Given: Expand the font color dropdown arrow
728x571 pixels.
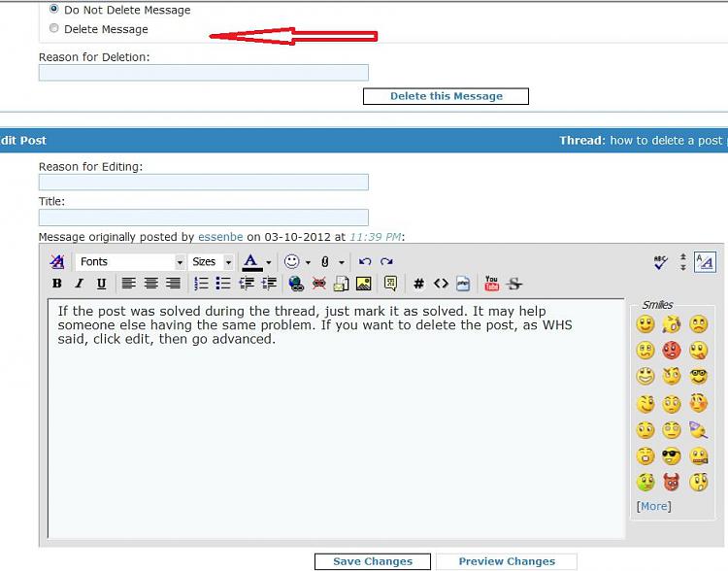Looking at the screenshot, I should 268,262.
